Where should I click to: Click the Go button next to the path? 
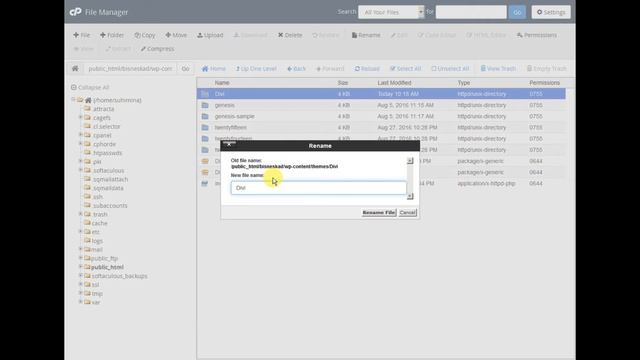185,69
